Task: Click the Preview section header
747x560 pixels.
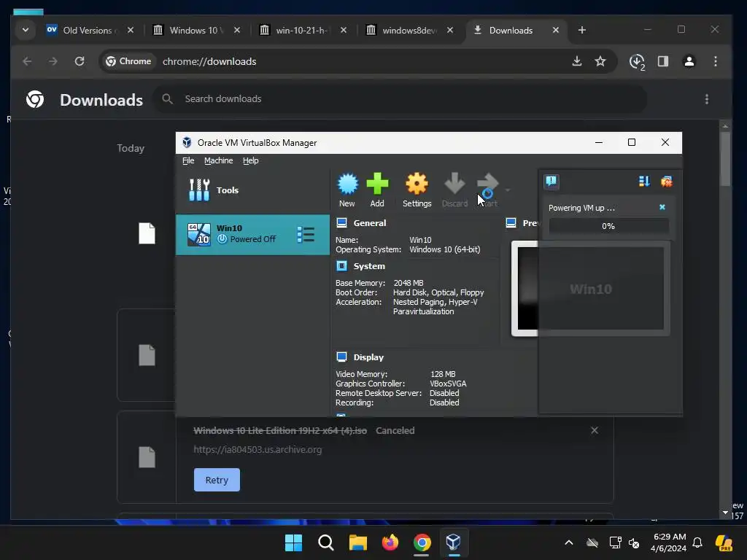Action: pos(530,223)
